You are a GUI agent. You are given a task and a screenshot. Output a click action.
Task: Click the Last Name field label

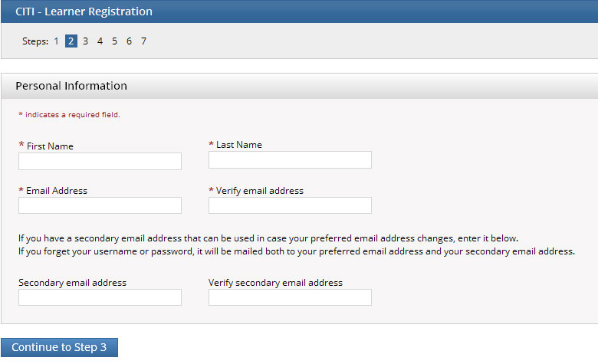tap(238, 145)
